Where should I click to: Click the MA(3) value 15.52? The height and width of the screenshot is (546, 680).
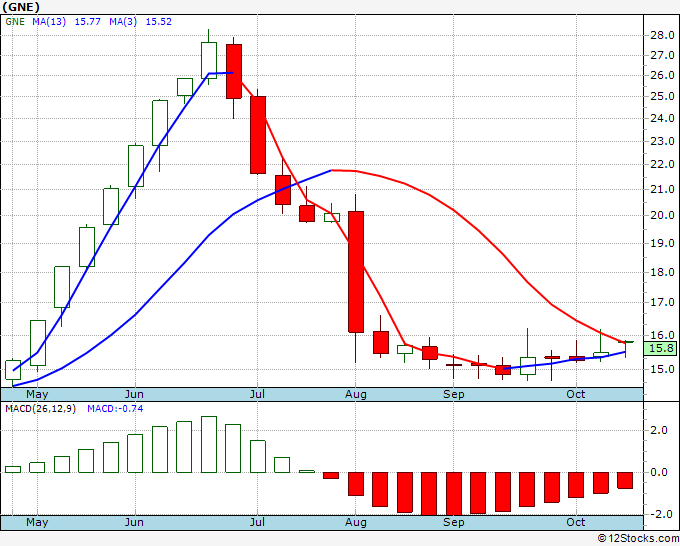(x=158, y=22)
